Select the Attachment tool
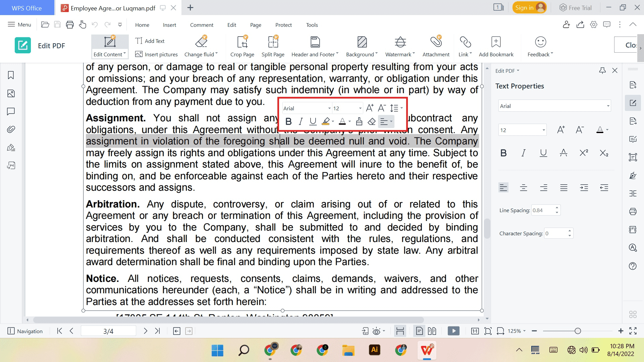 pos(435,46)
